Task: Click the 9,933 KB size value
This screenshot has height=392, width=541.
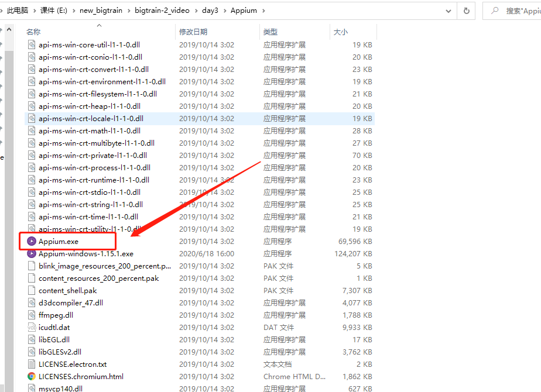Action: tap(357, 328)
